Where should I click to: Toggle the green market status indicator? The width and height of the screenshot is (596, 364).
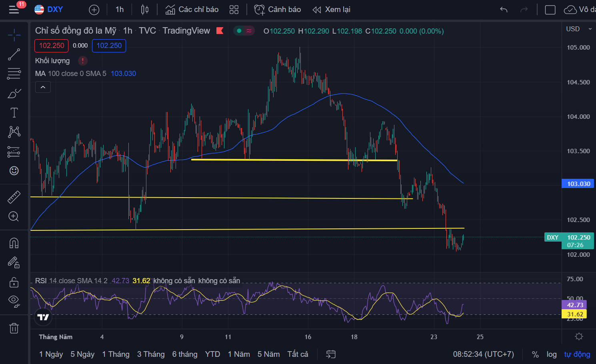click(239, 31)
